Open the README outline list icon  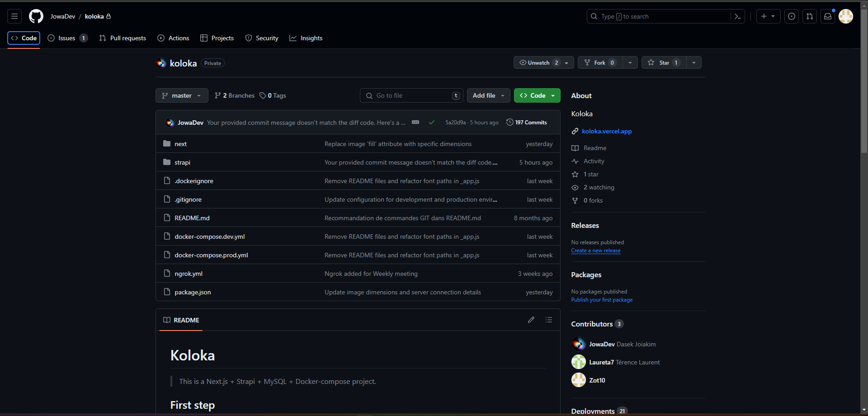549,320
